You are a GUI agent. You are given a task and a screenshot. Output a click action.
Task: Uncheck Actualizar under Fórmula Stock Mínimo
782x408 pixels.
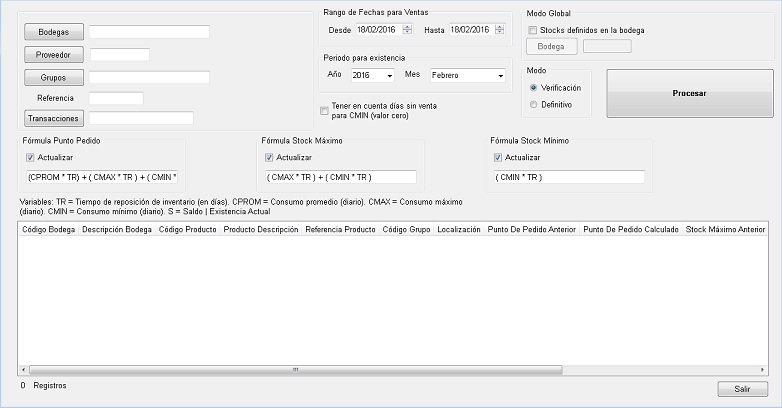coord(500,158)
